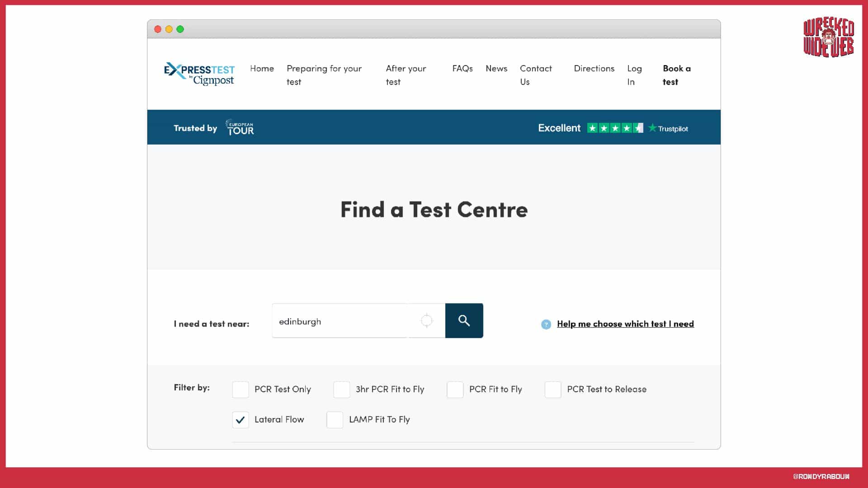
Task: Uncheck the Lateral Flow filter
Action: 241,420
